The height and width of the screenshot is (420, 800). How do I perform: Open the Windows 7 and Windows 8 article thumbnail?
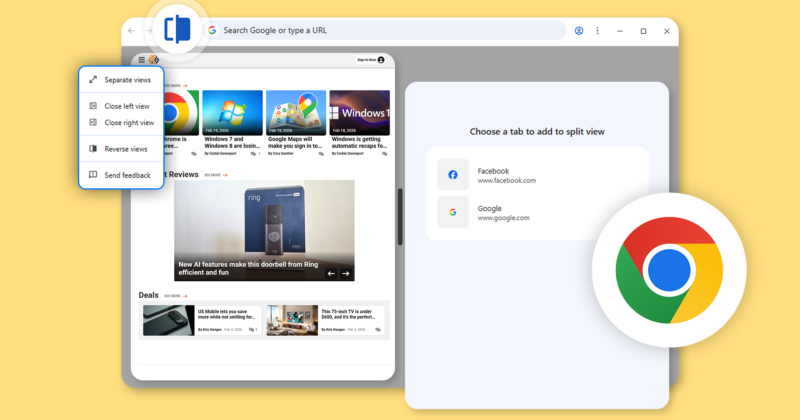[x=232, y=112]
